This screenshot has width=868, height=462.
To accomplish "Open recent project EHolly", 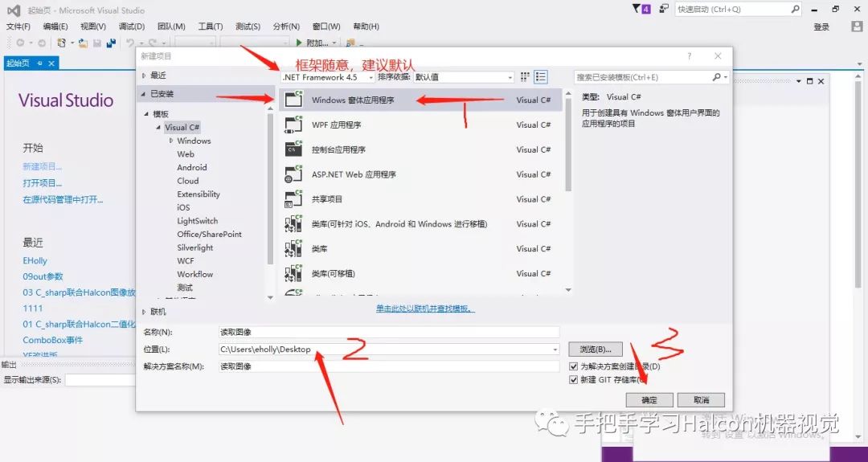I will 35,260.
